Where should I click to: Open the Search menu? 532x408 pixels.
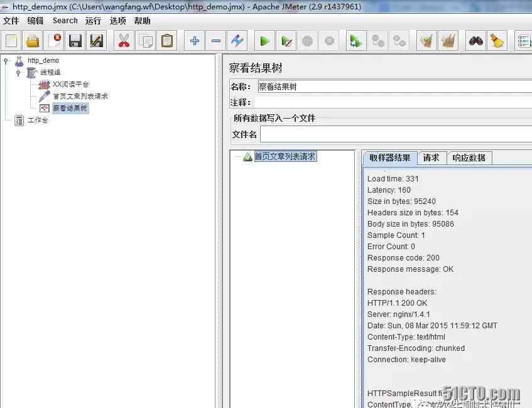[65, 21]
